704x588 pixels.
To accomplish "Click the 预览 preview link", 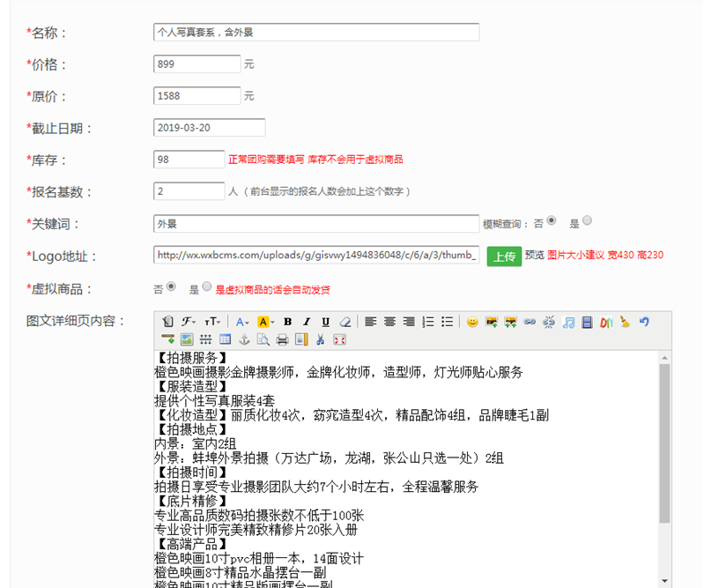I will point(534,256).
